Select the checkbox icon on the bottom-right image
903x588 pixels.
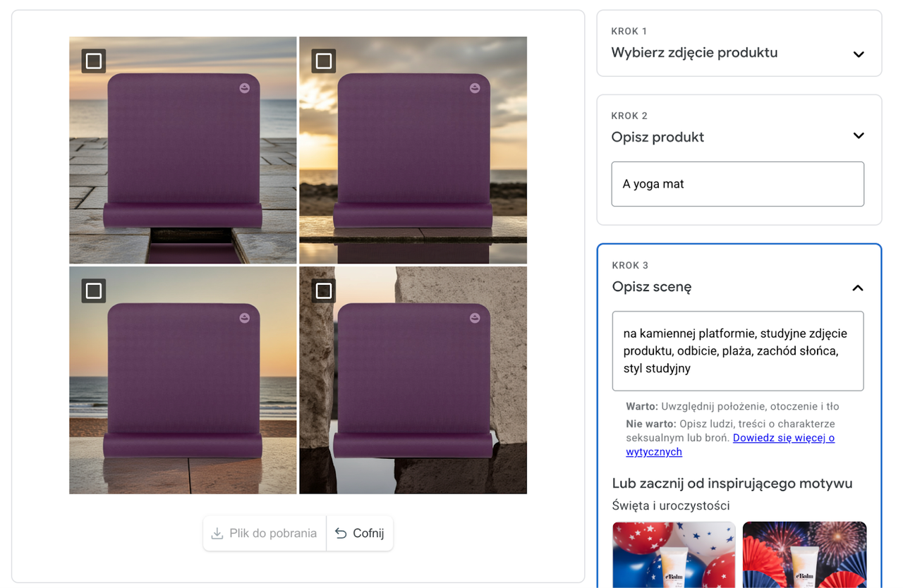[x=323, y=290]
